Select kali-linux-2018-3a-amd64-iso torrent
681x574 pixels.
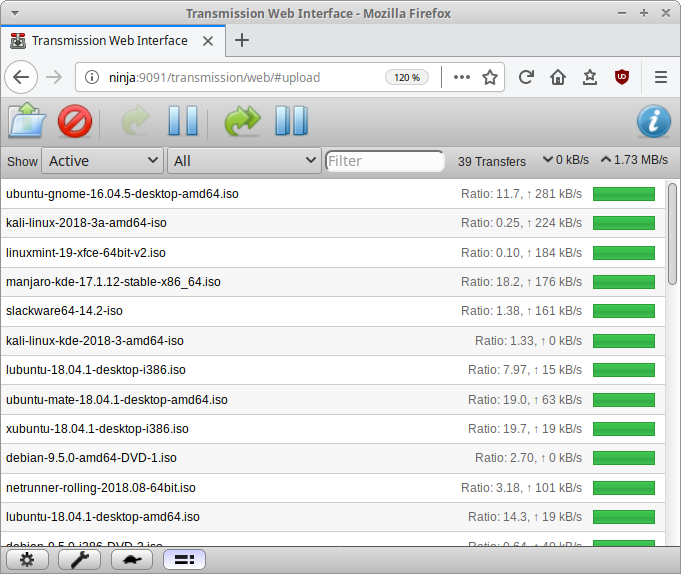point(333,223)
